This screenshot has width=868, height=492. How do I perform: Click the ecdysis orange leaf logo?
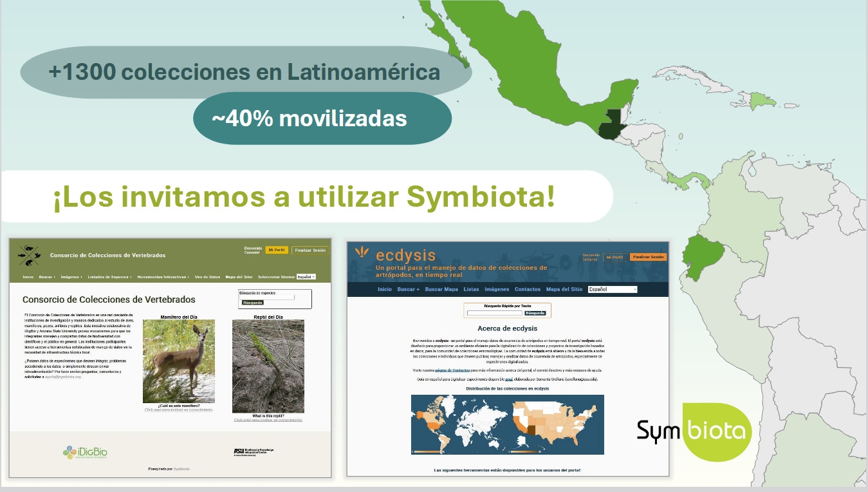click(x=363, y=252)
